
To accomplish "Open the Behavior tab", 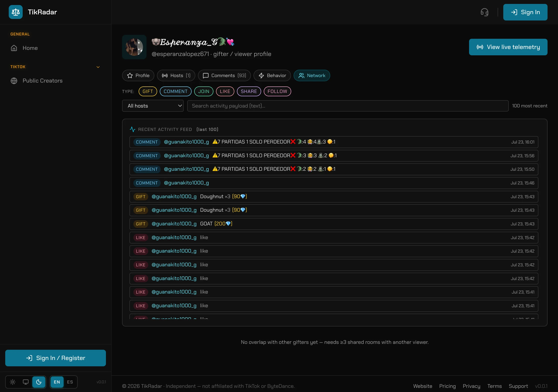I will click(x=272, y=76).
